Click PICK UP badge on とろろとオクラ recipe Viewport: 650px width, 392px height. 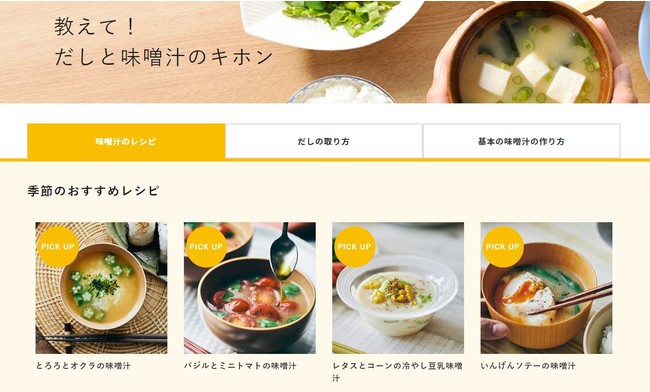click(58, 247)
